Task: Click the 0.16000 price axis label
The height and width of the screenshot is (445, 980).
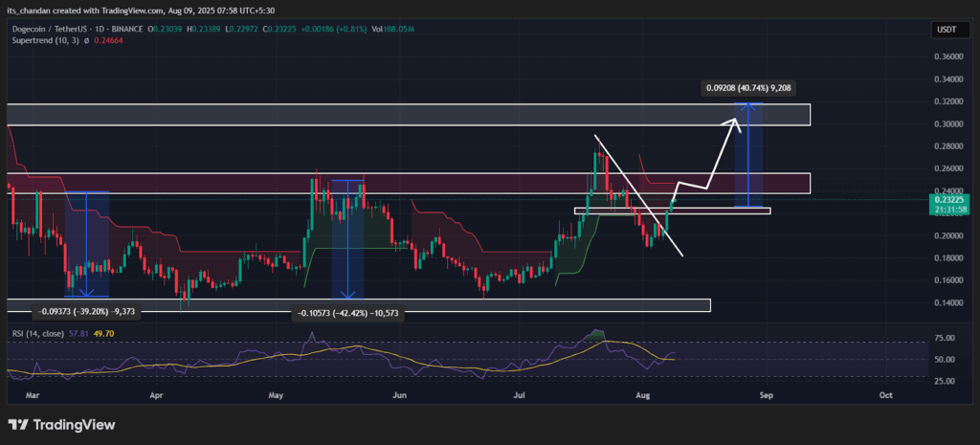Action: (x=949, y=280)
